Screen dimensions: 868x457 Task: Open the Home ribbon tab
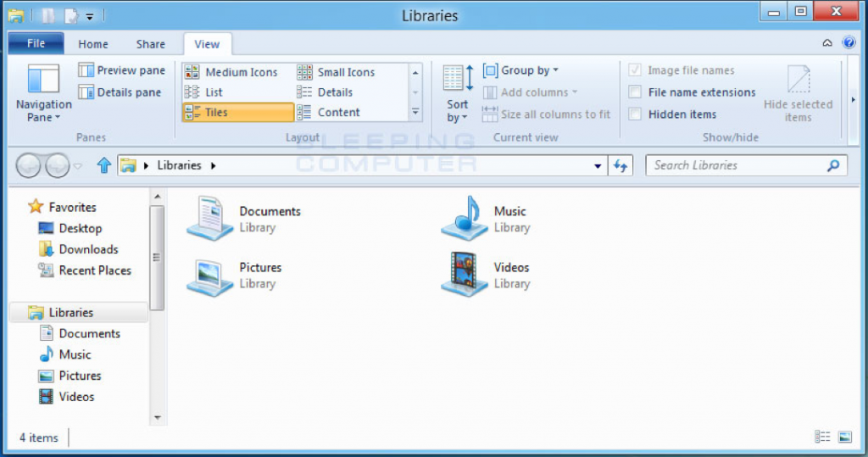pyautogui.click(x=93, y=44)
